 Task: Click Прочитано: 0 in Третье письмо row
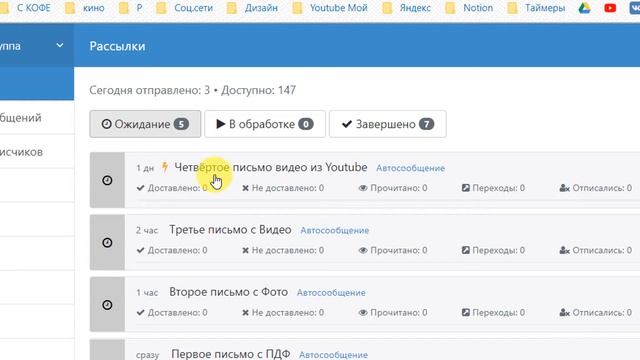click(393, 250)
